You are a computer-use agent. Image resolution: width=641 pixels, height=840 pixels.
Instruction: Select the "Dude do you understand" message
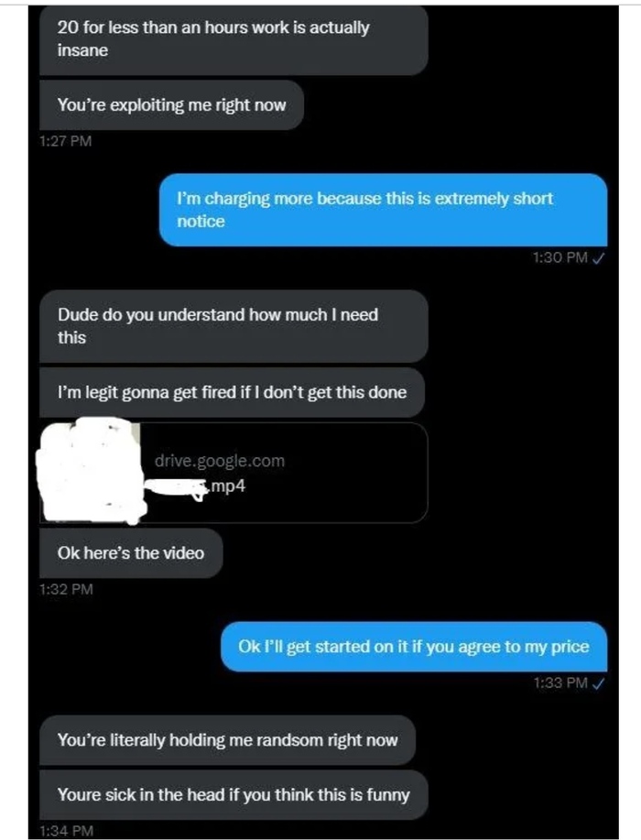234,326
